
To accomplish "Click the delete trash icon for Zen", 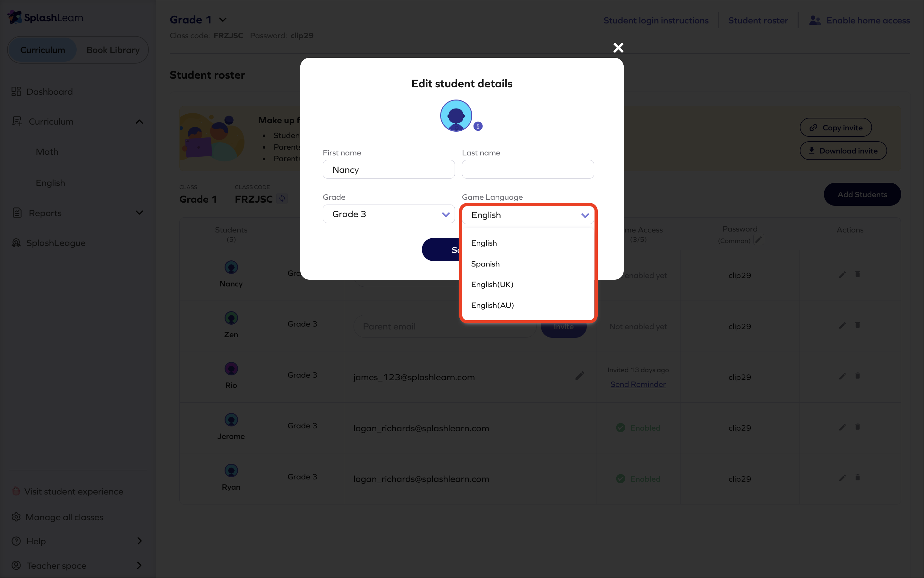I will pyautogui.click(x=858, y=325).
